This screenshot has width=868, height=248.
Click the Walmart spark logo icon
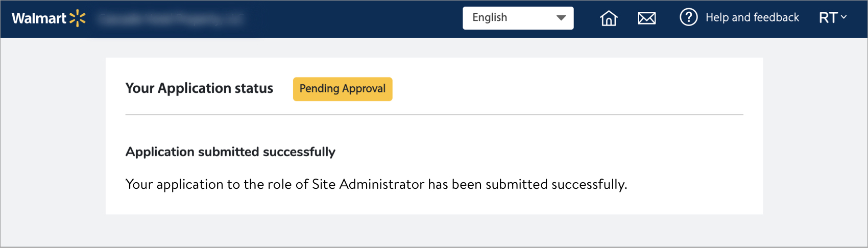tap(78, 18)
